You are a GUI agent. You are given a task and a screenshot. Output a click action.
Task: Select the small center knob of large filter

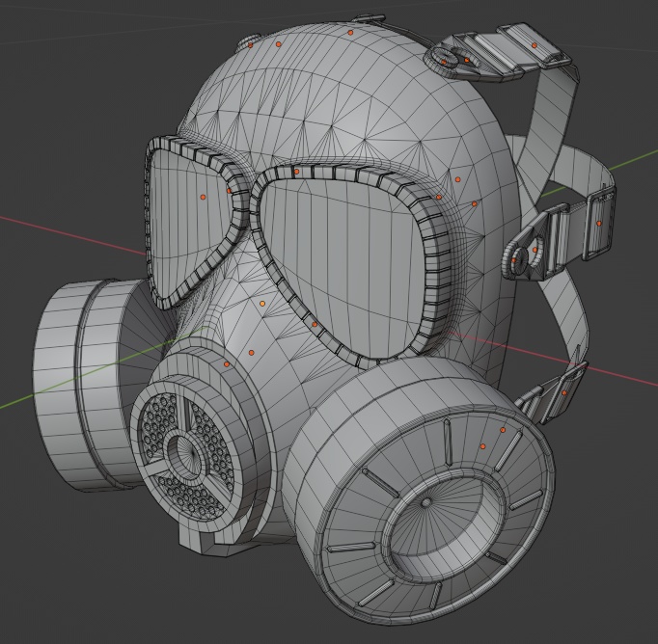coord(425,502)
